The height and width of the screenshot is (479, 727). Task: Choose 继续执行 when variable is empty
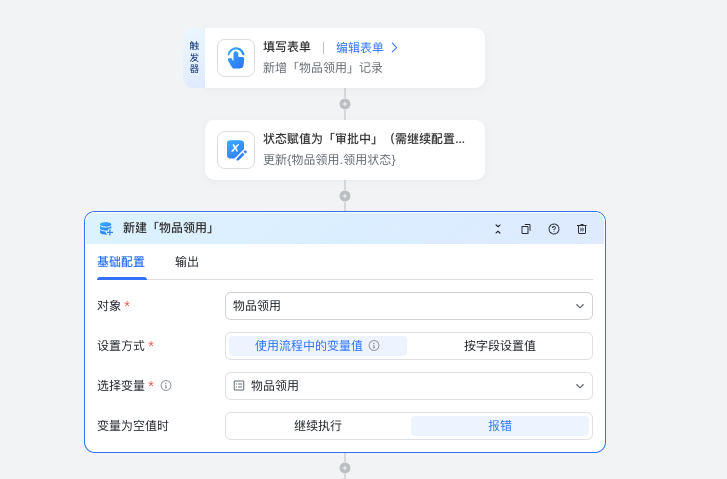coord(318,426)
